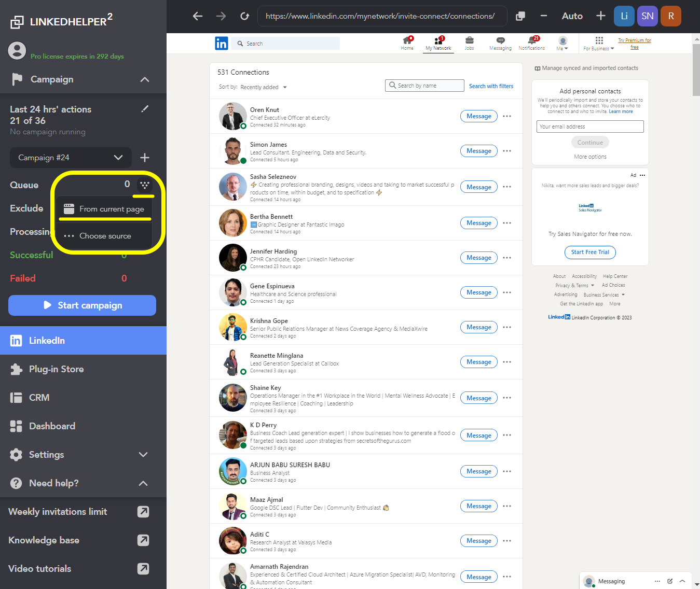Open the Me profile dropdown
Viewport: 700px width, 589px height.
coord(562,43)
